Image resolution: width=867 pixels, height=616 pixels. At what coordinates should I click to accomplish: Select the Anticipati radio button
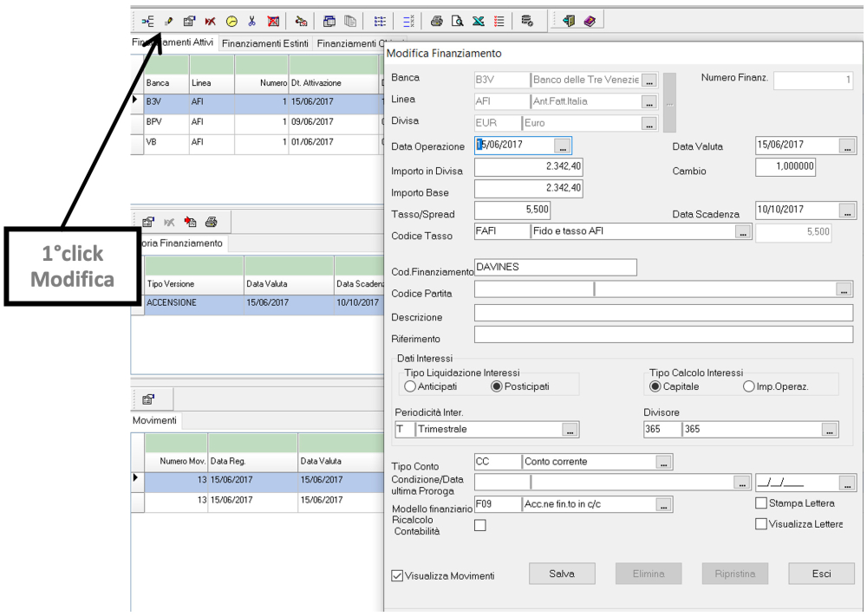(x=411, y=386)
